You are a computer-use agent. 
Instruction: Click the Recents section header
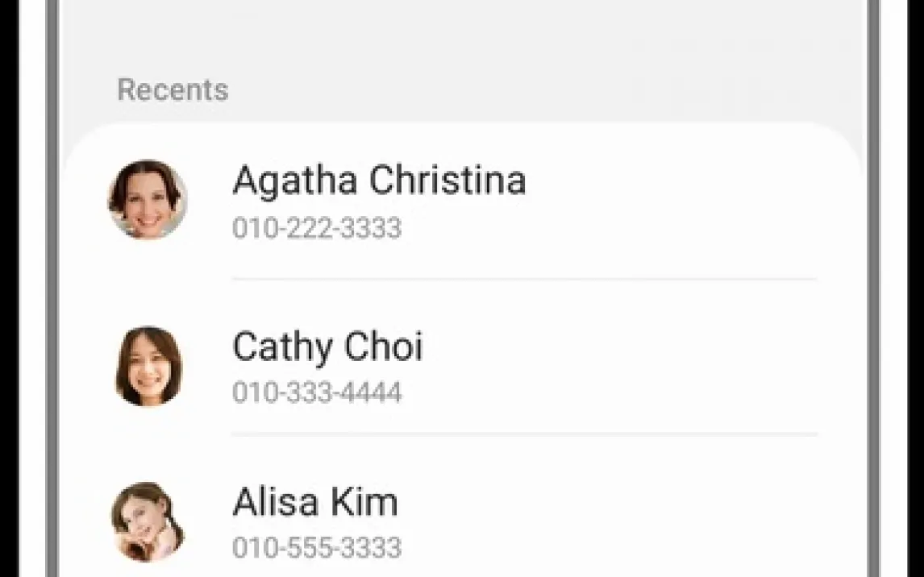pos(173,89)
